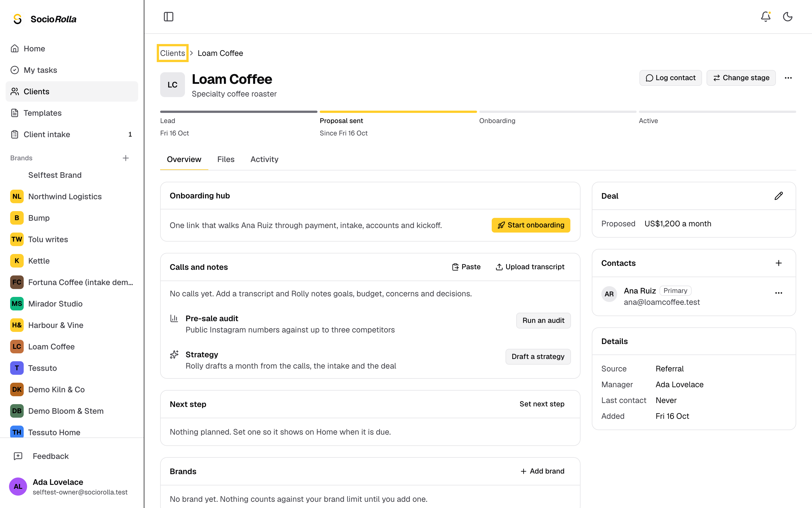Open the Change stage button

(741, 78)
